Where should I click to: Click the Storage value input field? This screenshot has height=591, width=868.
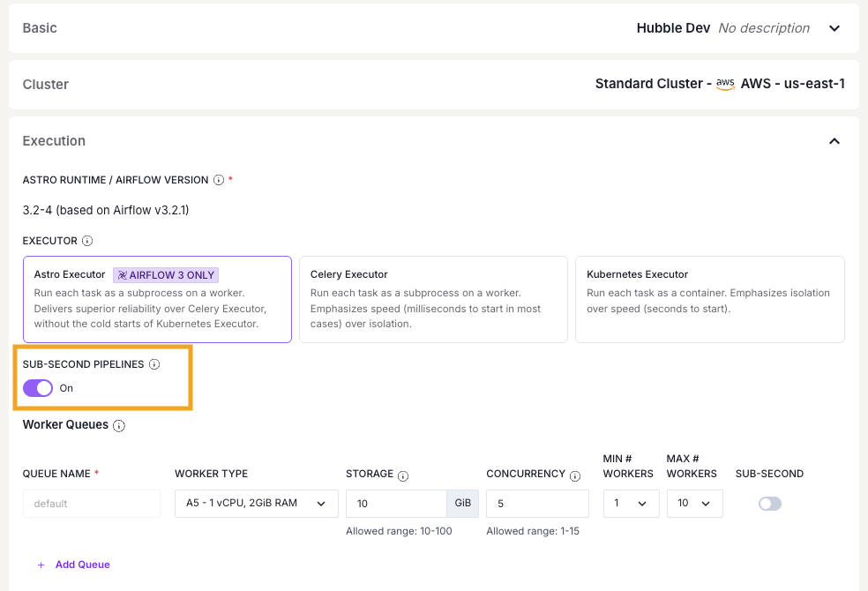[x=396, y=504]
